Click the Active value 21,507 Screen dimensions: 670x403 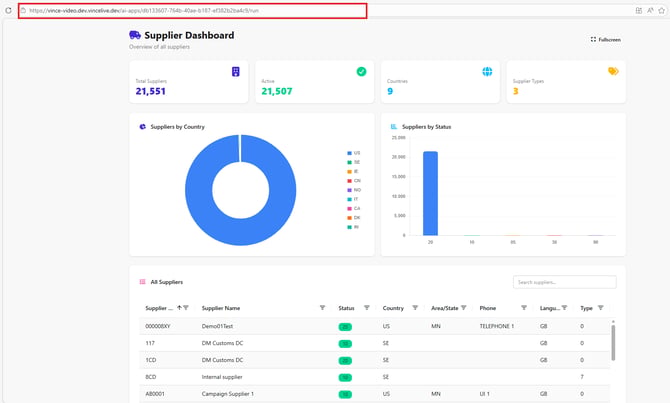(x=277, y=91)
